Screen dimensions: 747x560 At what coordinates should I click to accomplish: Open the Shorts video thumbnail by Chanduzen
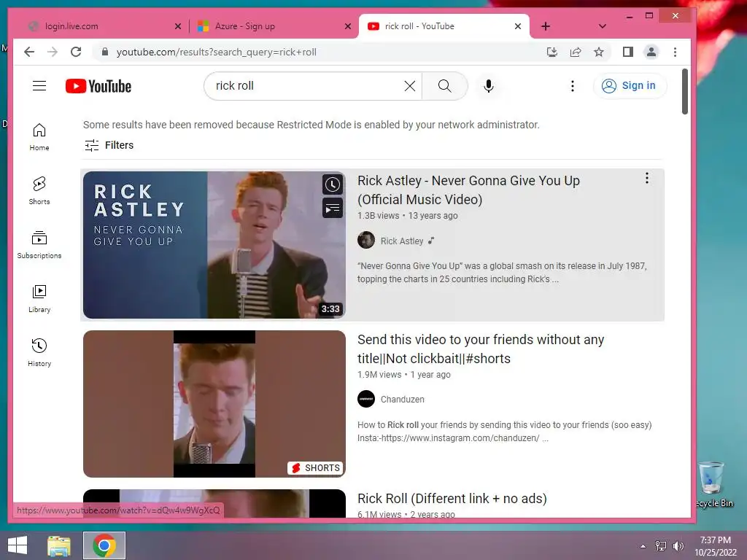point(214,404)
